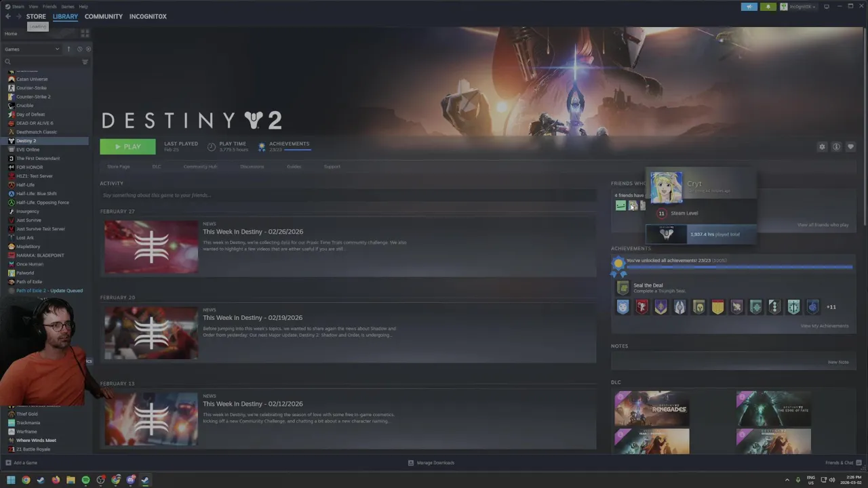Open the INCOGNITOX profile tab
868x488 pixels.
(148, 16)
